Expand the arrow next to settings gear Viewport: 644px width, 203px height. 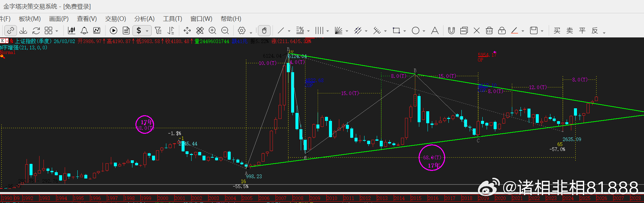click(251, 32)
